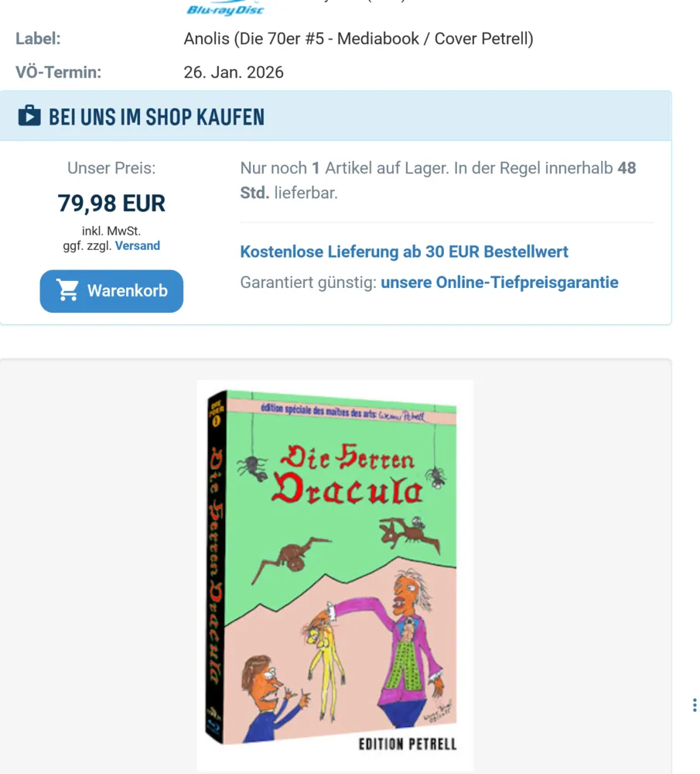
Task: Open the three vertical dots menu
Action: coord(694,705)
